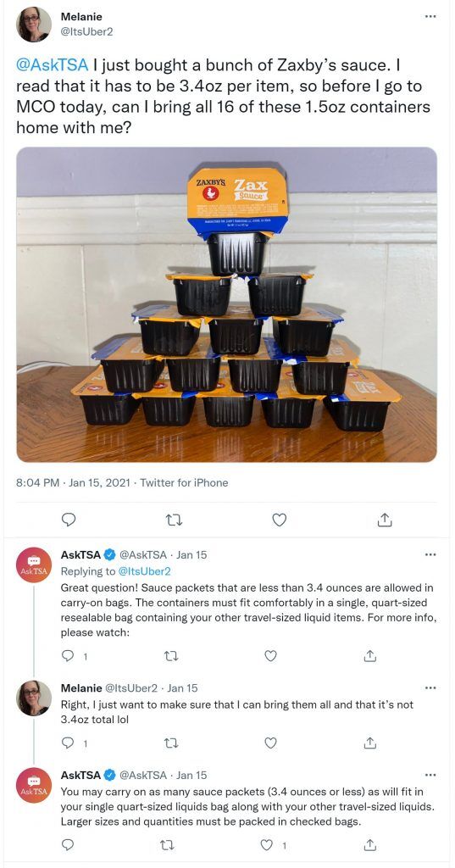Open the @AskTSA mention link
Screen dimensions: 455x868
click(x=53, y=66)
